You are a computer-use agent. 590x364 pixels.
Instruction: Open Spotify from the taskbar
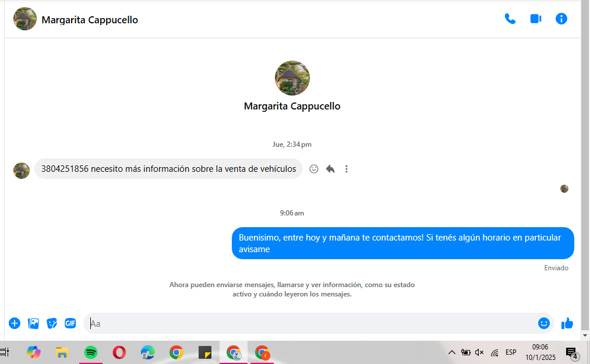[91, 352]
